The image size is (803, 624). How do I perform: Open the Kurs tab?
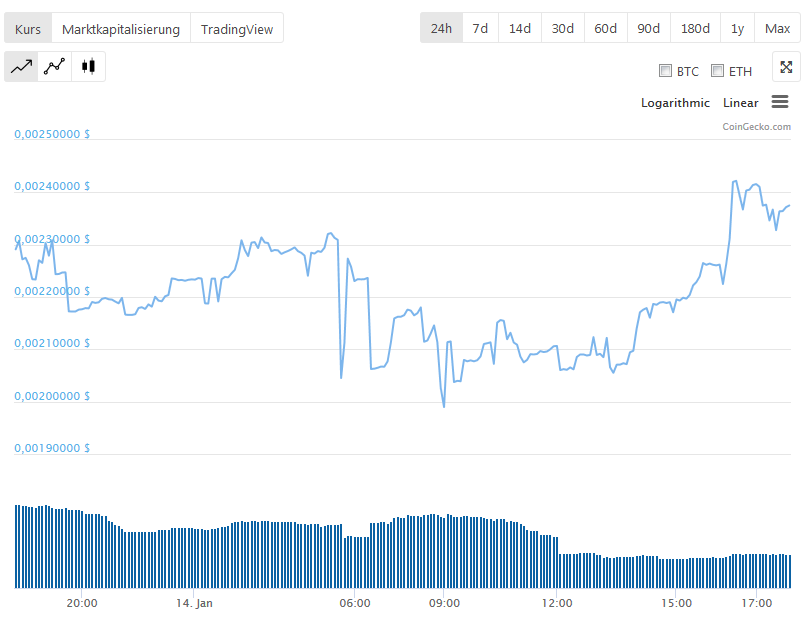coord(28,29)
